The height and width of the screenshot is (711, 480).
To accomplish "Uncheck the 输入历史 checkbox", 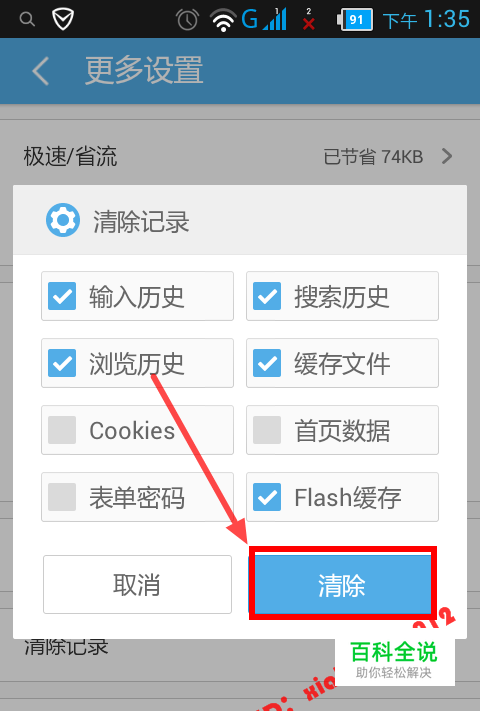I will [x=62, y=296].
